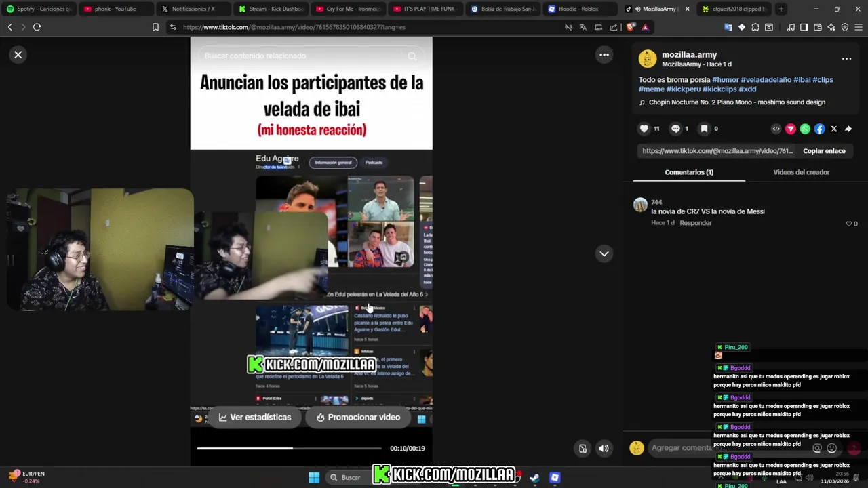Switch to the Spotify browser tab
The height and width of the screenshot is (488, 868).
39,9
